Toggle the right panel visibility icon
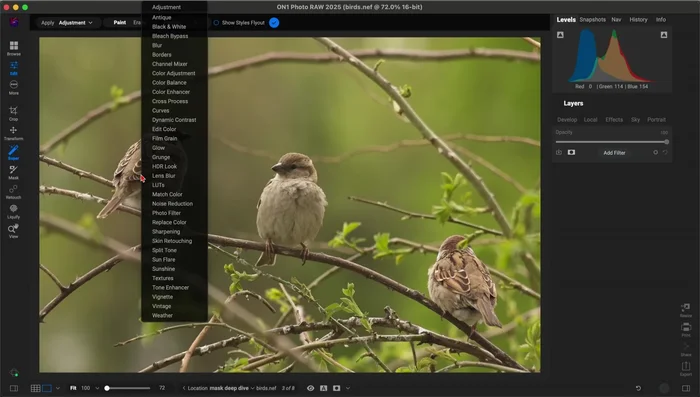The width and height of the screenshot is (700, 397). [x=686, y=388]
